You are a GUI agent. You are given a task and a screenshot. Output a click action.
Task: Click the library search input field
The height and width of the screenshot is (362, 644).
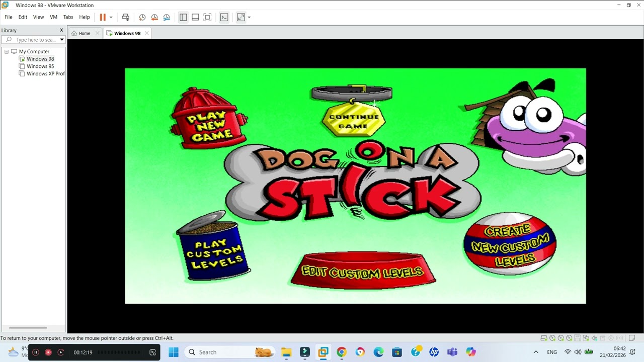[x=33, y=40]
